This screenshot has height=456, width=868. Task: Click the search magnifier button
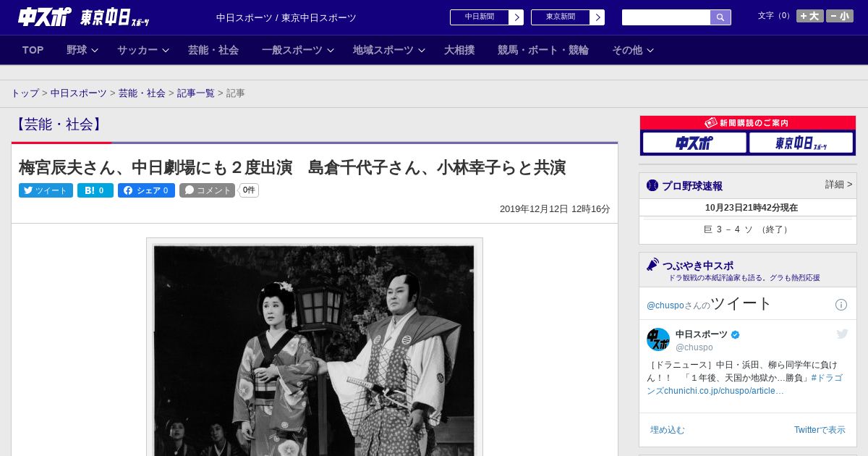pyautogui.click(x=720, y=17)
